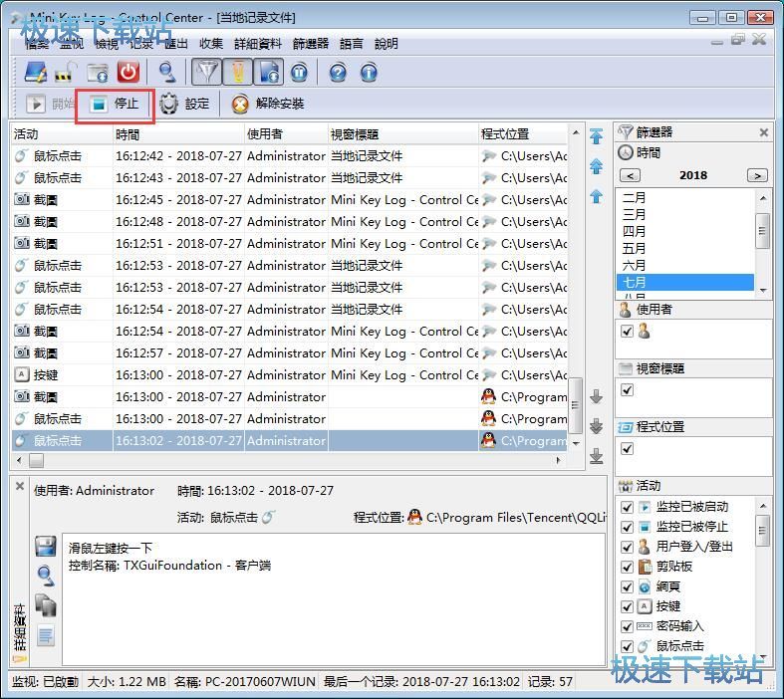Image resolution: width=784 pixels, height=699 pixels.
Task: Click the floppy disk save icon in details
Action: pos(46,546)
